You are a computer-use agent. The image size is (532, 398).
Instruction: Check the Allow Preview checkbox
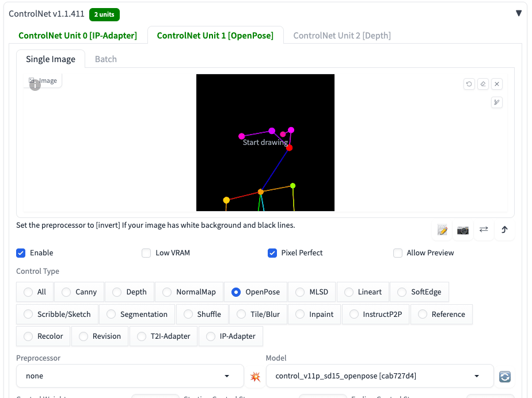point(398,253)
